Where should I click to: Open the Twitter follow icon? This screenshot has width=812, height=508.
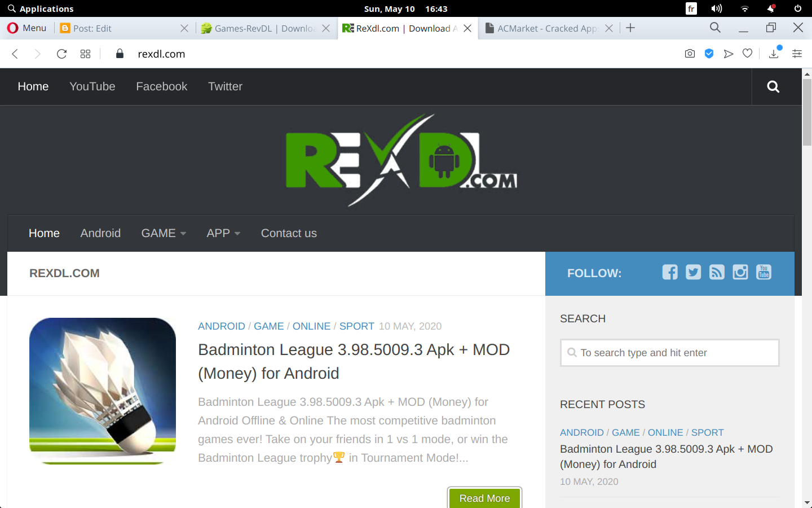694,272
